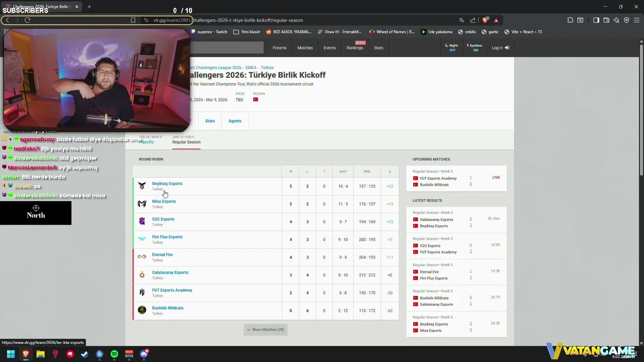Open the Yeni klasör bookmark folder

247,32
